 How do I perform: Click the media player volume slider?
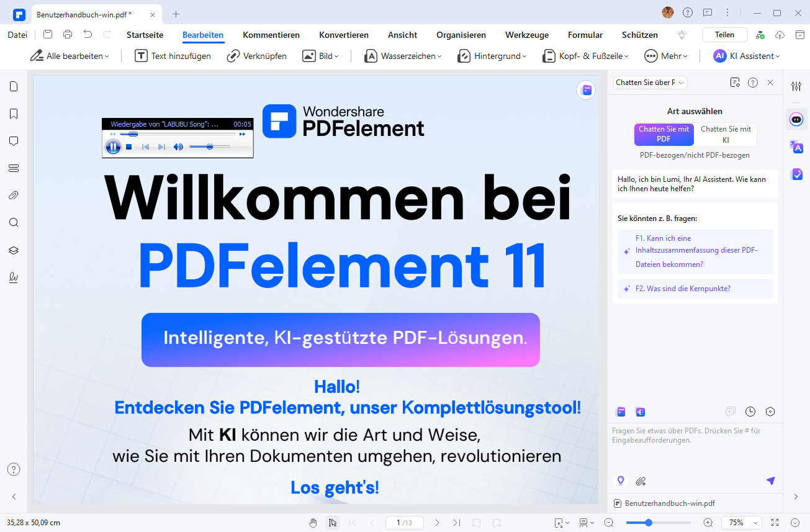(x=209, y=147)
